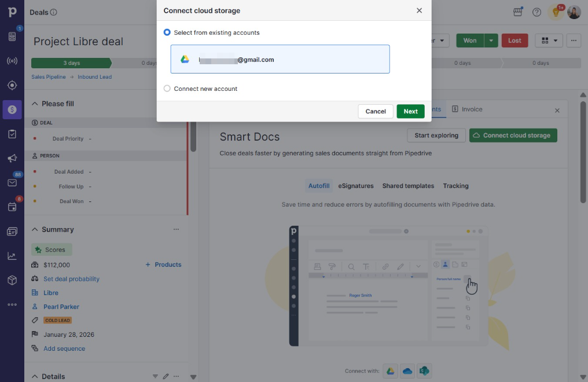
Task: Open the Details section more options
Action: tap(177, 376)
